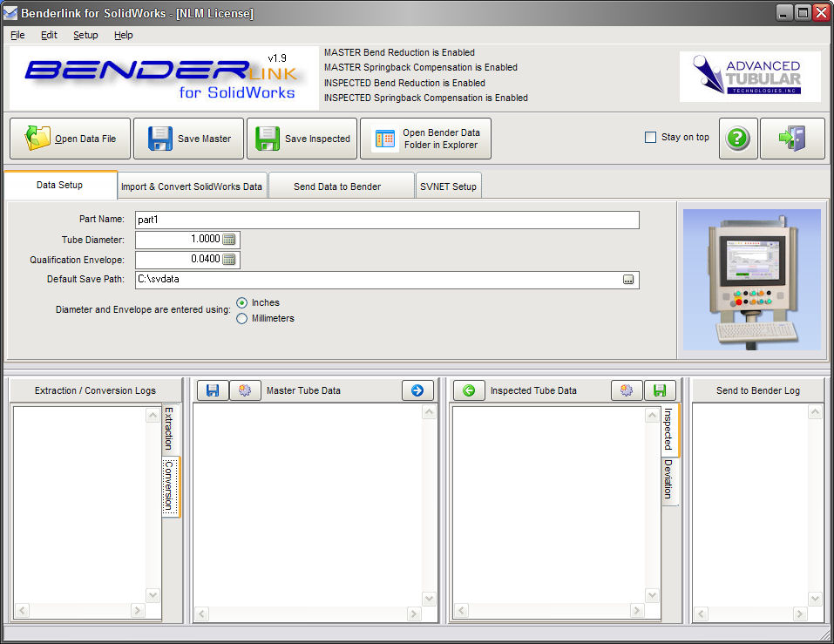
Task: Switch to Send Data to Bender tab
Action: click(341, 186)
